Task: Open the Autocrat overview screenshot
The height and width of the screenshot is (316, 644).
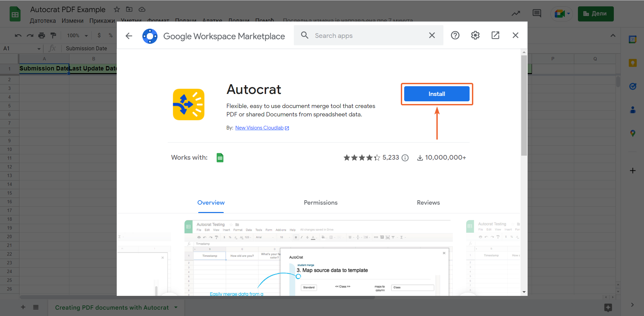Action: pyautogui.click(x=319, y=258)
